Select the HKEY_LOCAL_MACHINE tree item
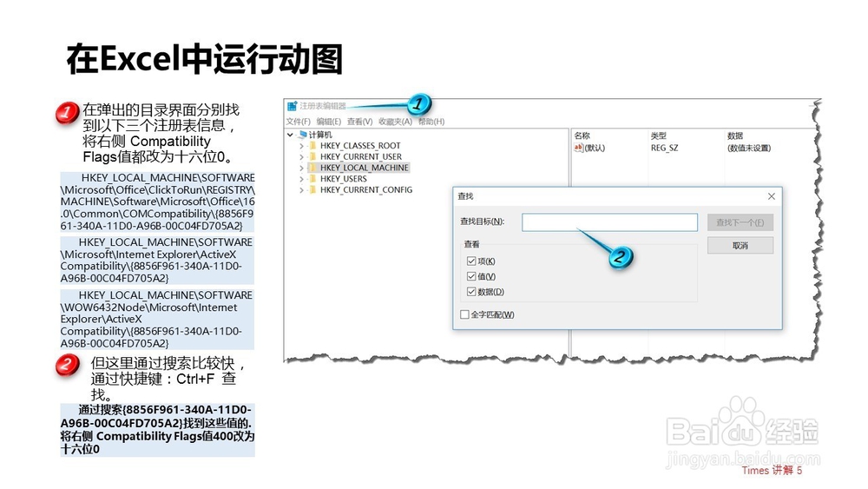This screenshot has width=868, height=489. coord(365,168)
